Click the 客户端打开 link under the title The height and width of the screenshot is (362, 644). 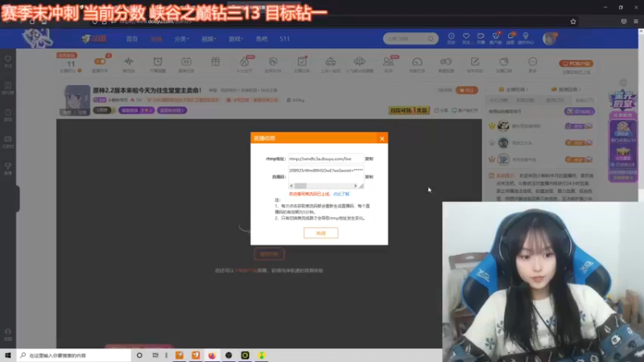[x=465, y=110]
